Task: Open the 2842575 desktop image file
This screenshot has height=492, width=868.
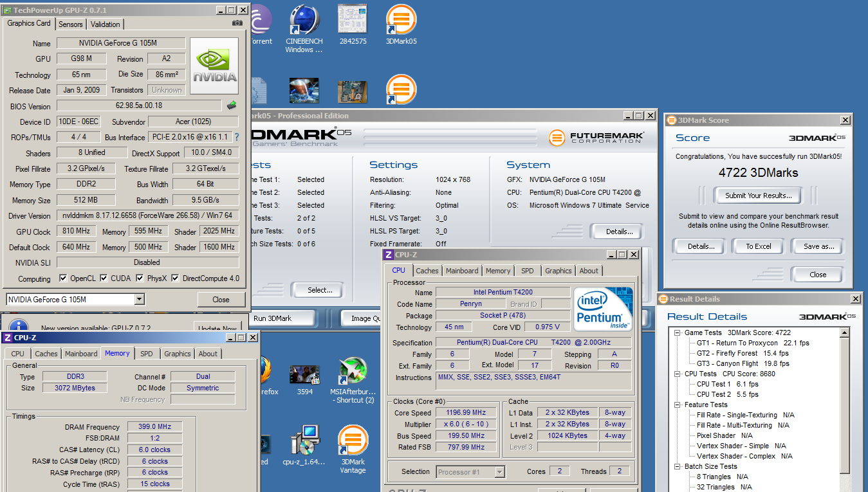Action: [x=353, y=25]
